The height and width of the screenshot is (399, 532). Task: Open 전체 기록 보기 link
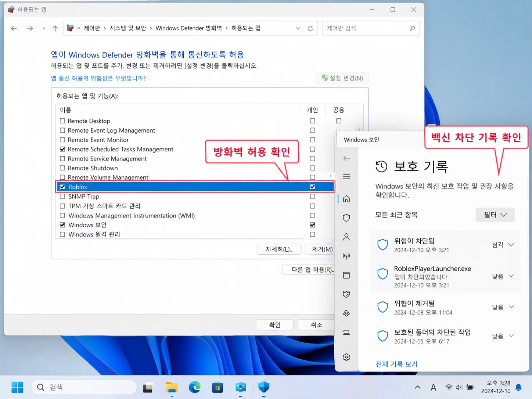396,364
